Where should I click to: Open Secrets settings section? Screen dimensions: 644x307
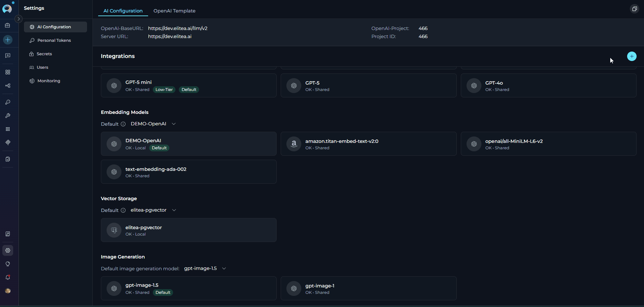pos(44,54)
